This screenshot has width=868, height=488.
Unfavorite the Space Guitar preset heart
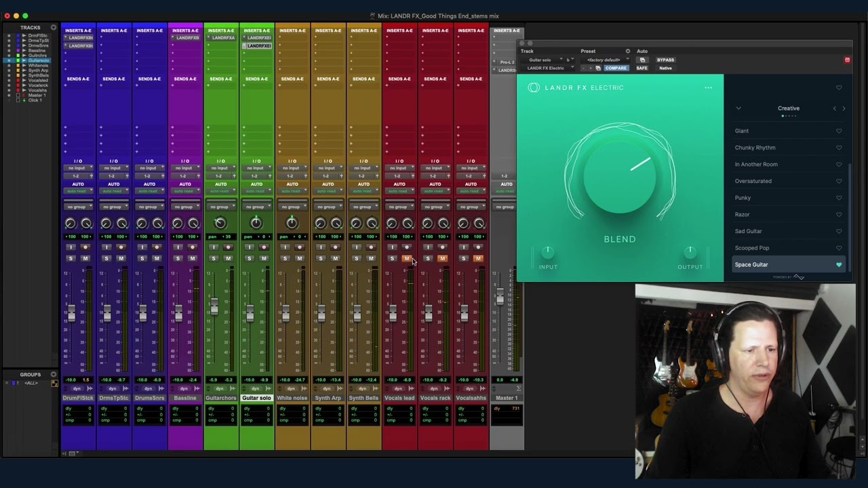839,265
